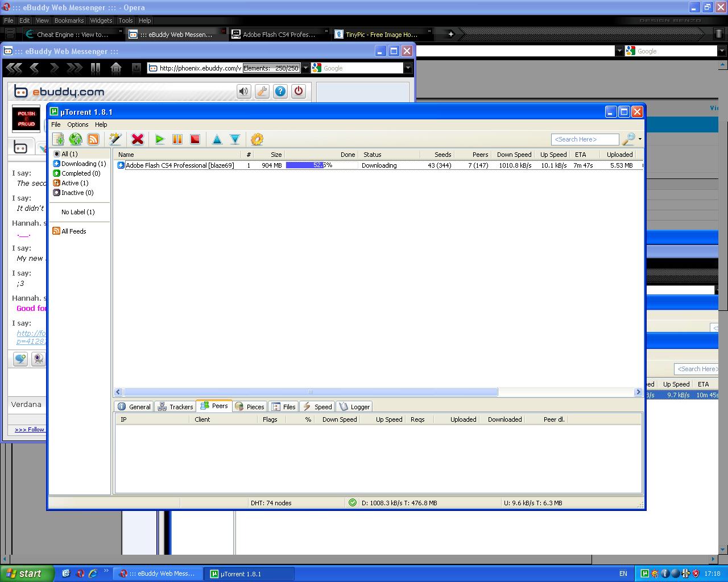Switch to the Trackers tab

tap(175, 406)
